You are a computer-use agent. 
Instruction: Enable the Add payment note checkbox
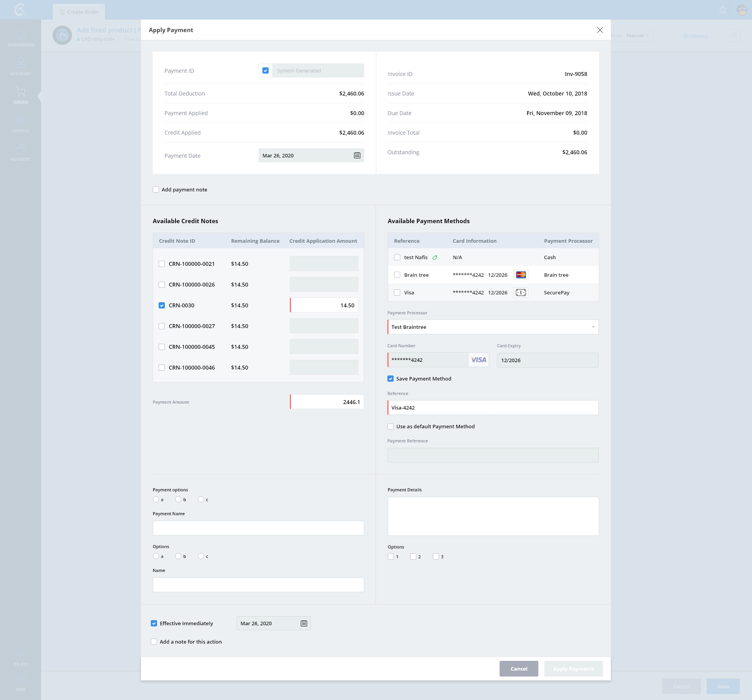156,189
